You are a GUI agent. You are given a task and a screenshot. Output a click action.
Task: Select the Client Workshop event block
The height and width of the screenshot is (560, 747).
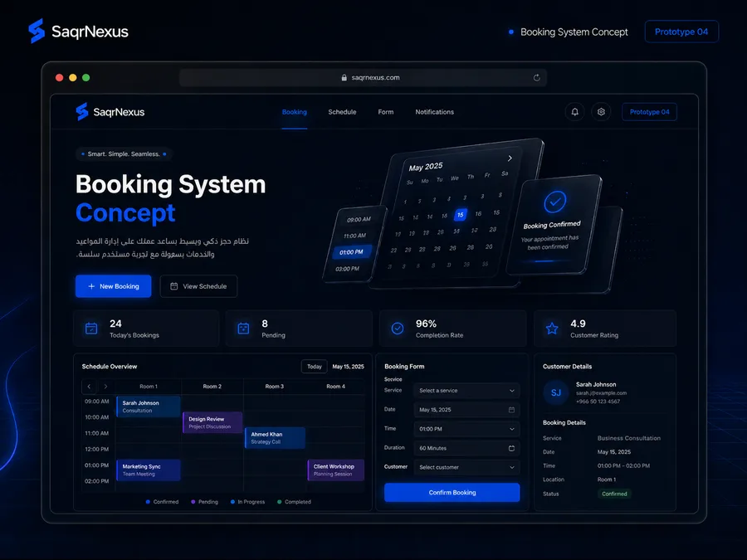pyautogui.click(x=336, y=470)
